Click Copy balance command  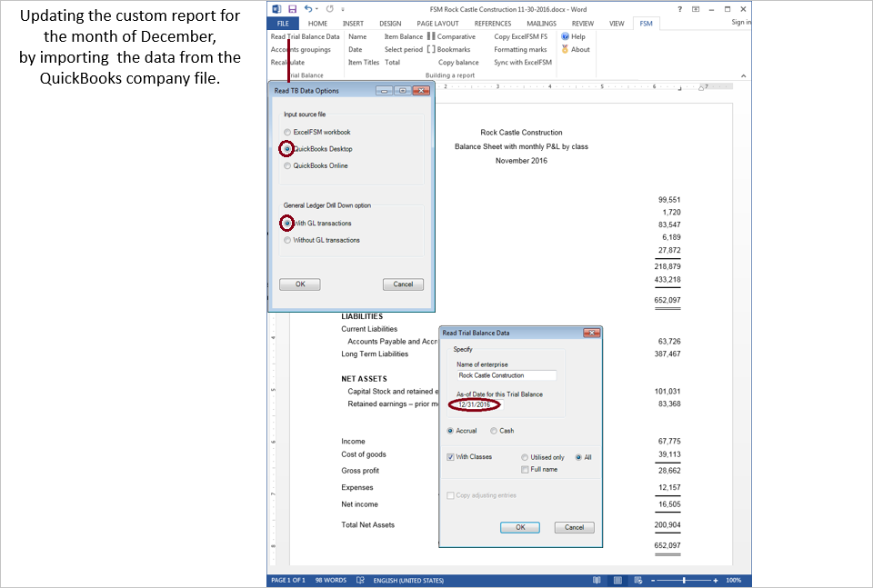pos(458,63)
